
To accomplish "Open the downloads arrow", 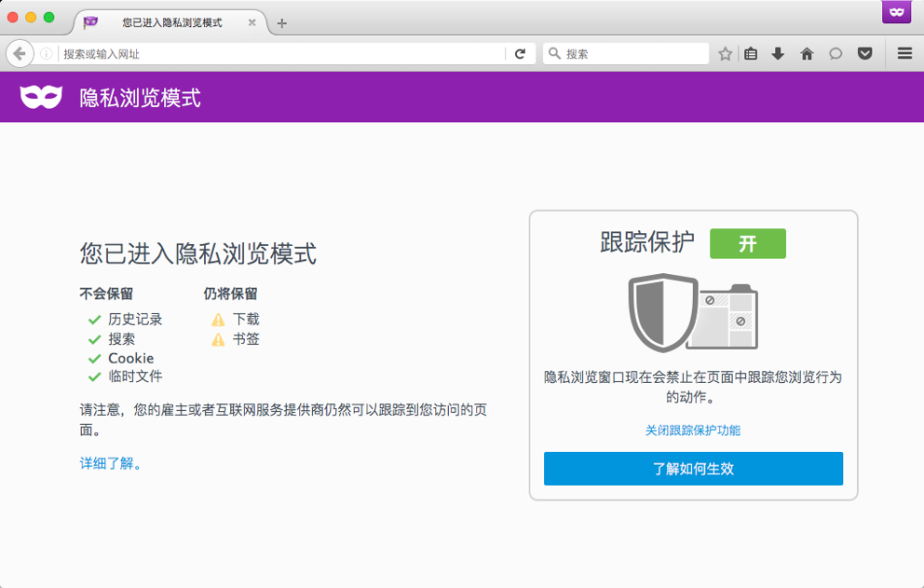I will [778, 54].
